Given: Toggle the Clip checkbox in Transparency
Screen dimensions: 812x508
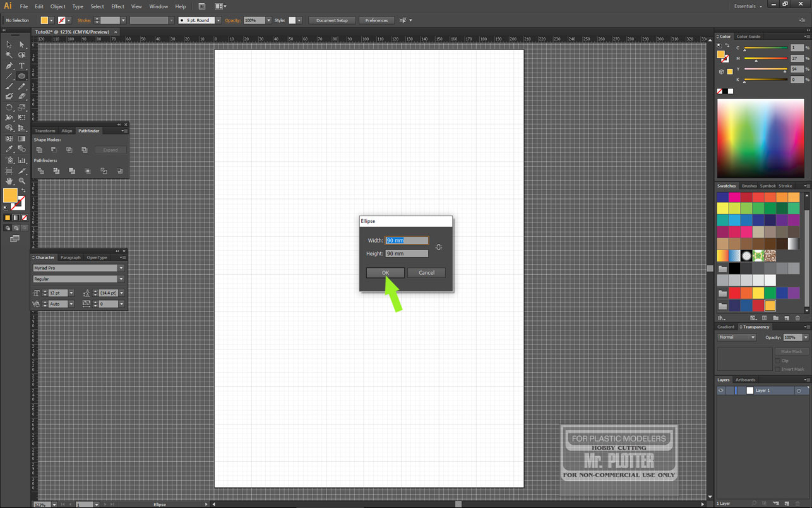Looking at the screenshot, I should tap(777, 360).
